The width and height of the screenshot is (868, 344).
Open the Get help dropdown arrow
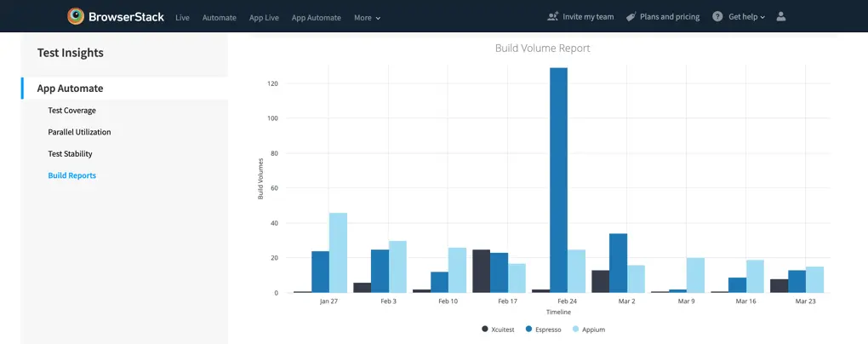tap(762, 17)
